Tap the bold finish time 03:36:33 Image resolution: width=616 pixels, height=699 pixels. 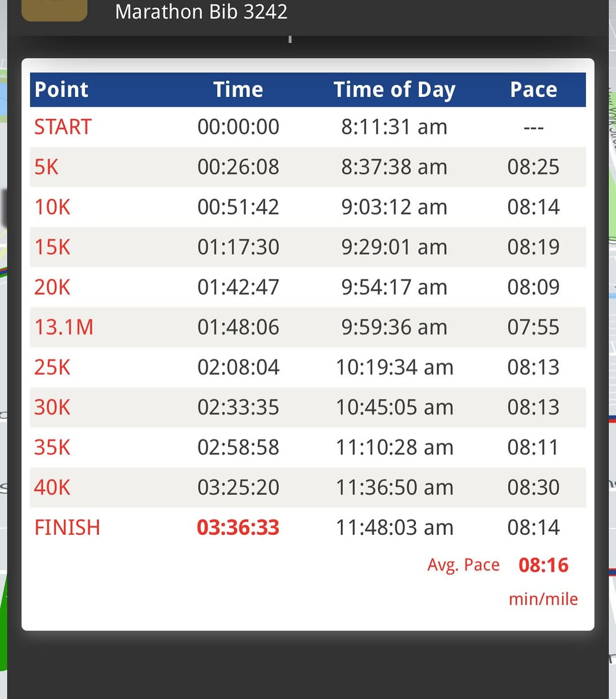(x=238, y=527)
